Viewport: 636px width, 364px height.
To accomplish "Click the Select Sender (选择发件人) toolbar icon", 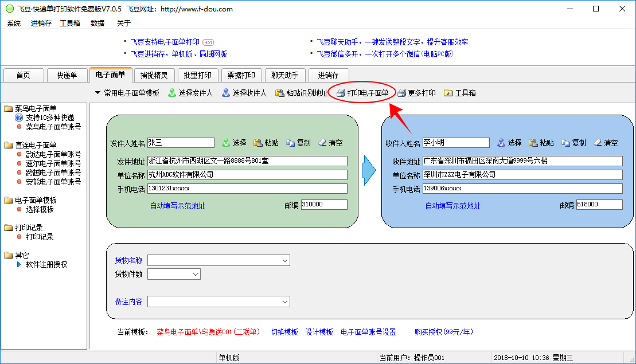I will [x=172, y=93].
